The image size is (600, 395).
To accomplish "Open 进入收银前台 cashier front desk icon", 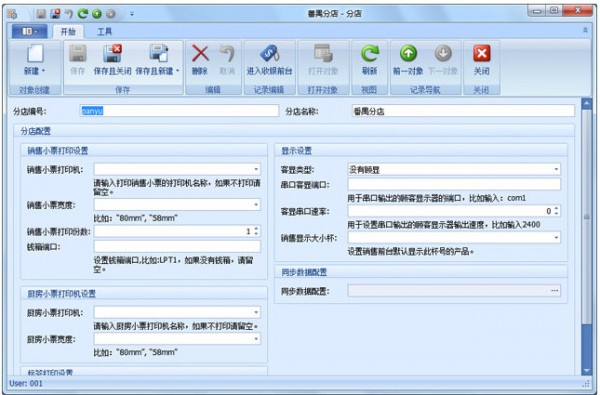I will pos(270,54).
